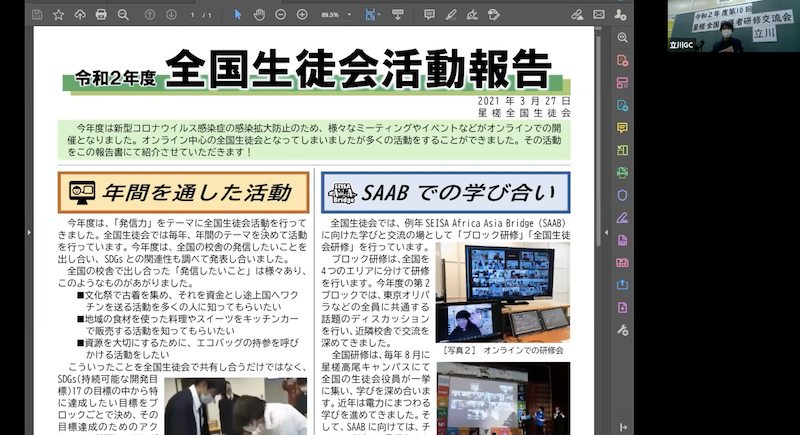Send file by email envelope icon
800x435 pixels.
point(598,15)
